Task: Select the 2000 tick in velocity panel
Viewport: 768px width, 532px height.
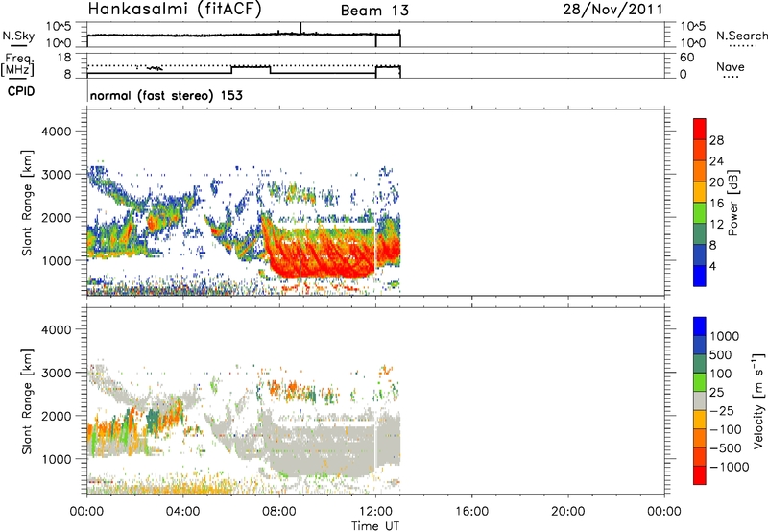Action: pyautogui.click(x=57, y=416)
